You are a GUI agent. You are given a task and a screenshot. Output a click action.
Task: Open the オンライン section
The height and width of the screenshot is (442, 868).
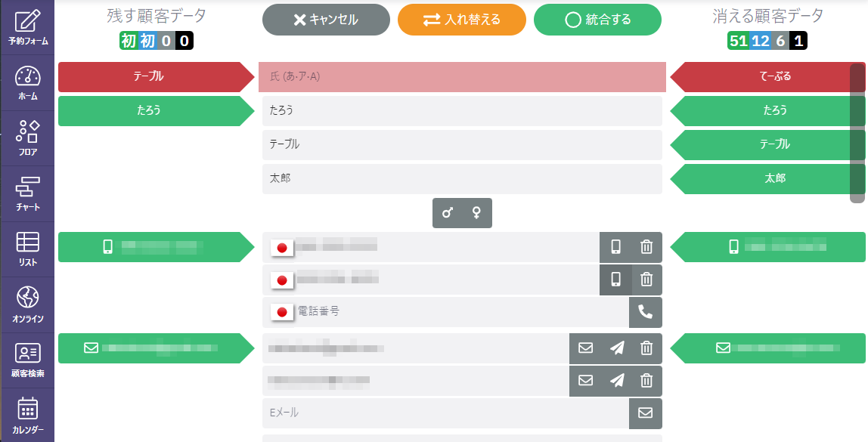tap(27, 304)
